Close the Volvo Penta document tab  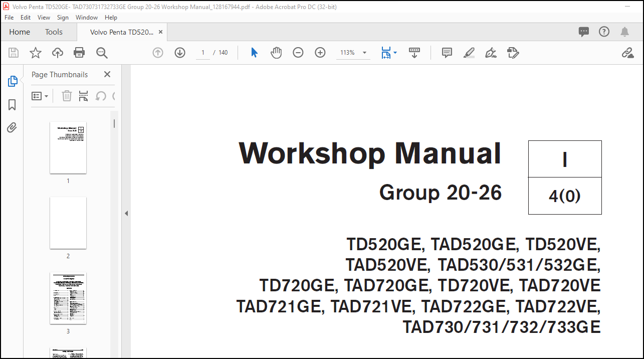160,32
